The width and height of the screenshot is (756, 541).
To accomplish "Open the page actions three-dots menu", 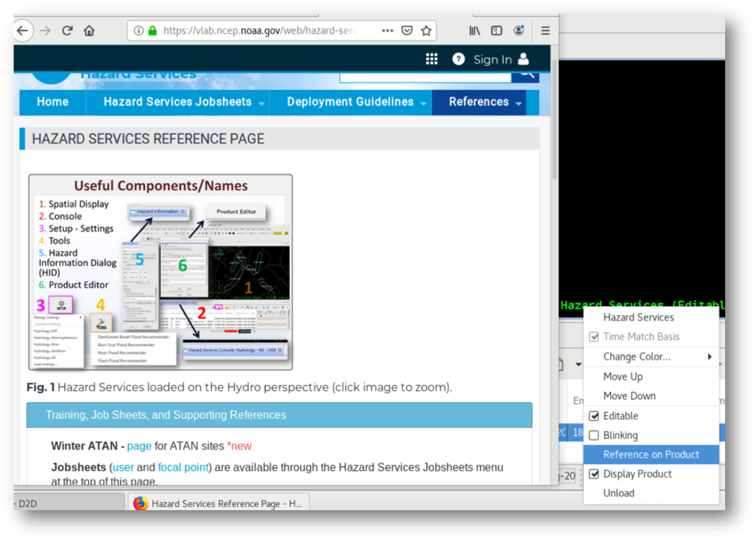I will (x=387, y=30).
